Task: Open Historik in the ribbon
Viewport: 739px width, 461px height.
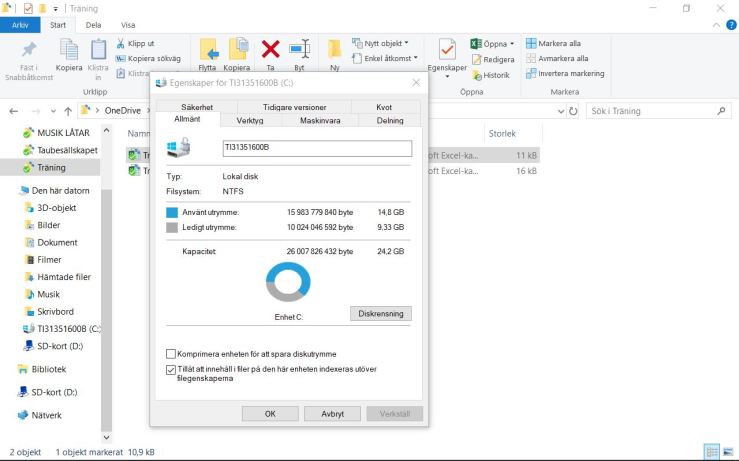Action: pos(476,75)
